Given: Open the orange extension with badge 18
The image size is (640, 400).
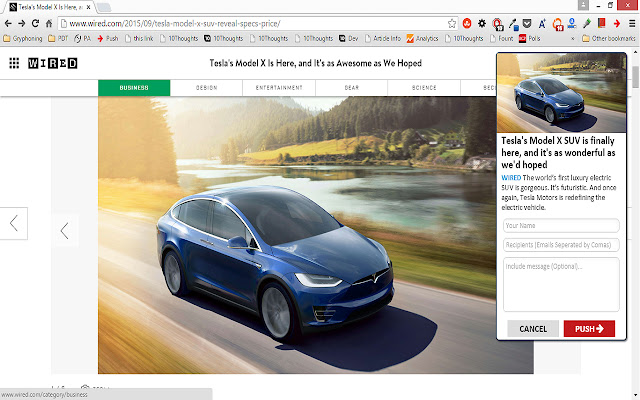Looking at the screenshot, I should [558, 24].
